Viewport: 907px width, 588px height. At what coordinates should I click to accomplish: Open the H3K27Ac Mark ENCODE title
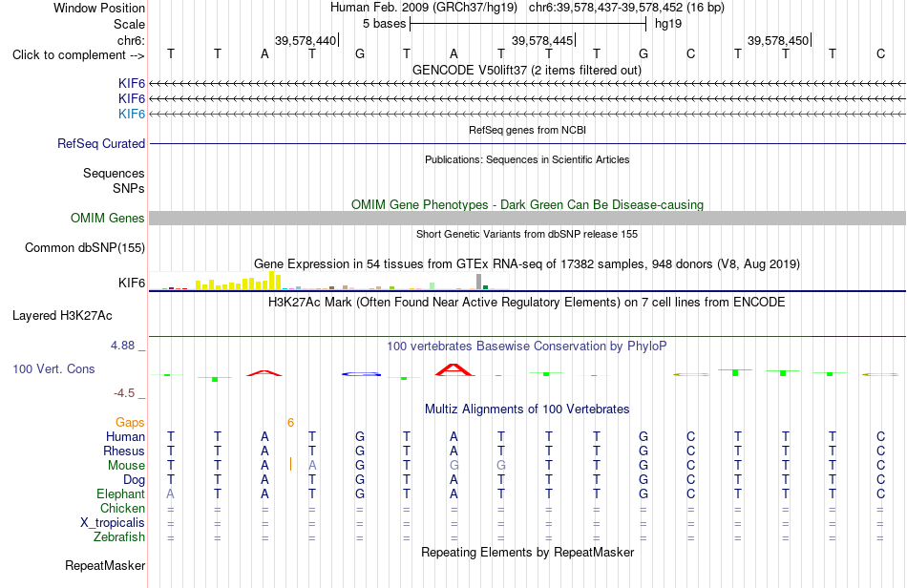click(x=527, y=303)
